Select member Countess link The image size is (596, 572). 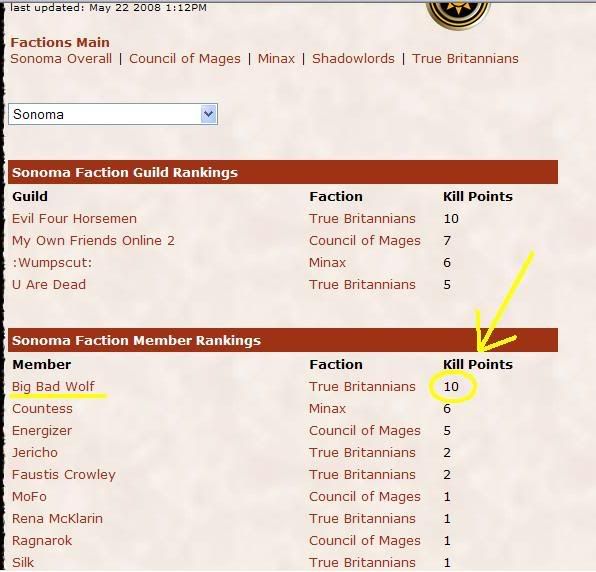[42, 409]
